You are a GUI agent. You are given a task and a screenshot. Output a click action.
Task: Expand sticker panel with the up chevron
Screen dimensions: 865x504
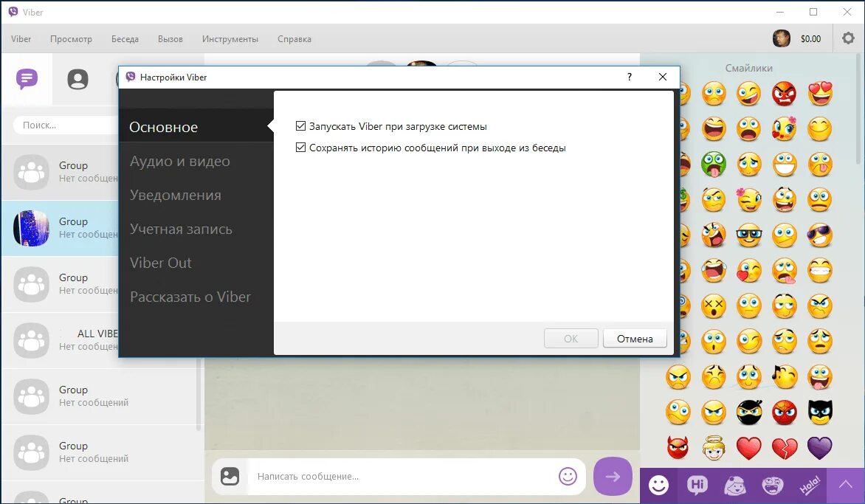tap(846, 486)
